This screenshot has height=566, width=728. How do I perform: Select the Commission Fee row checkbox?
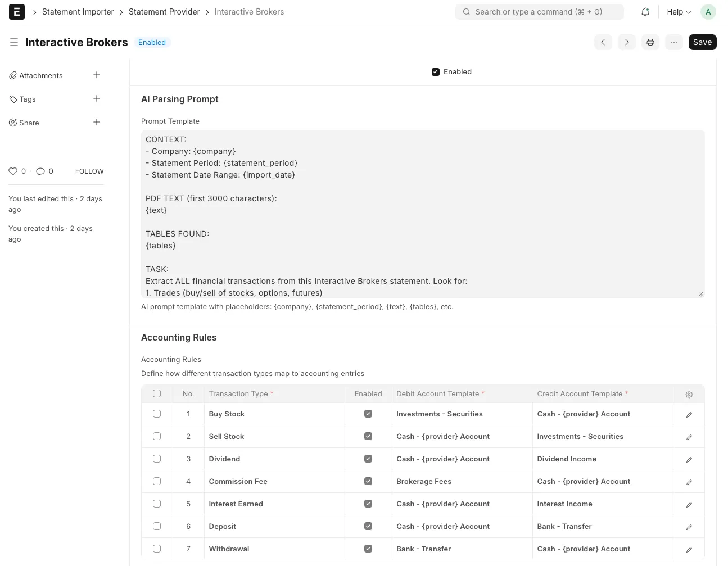click(157, 481)
